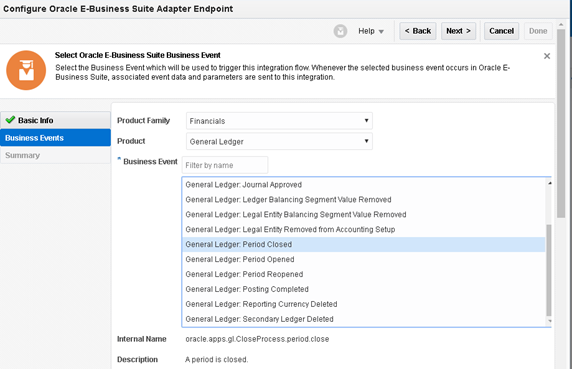This screenshot has width=572, height=369.
Task: Click the dialog's outer vertical scrollbar
Action: coord(561,124)
